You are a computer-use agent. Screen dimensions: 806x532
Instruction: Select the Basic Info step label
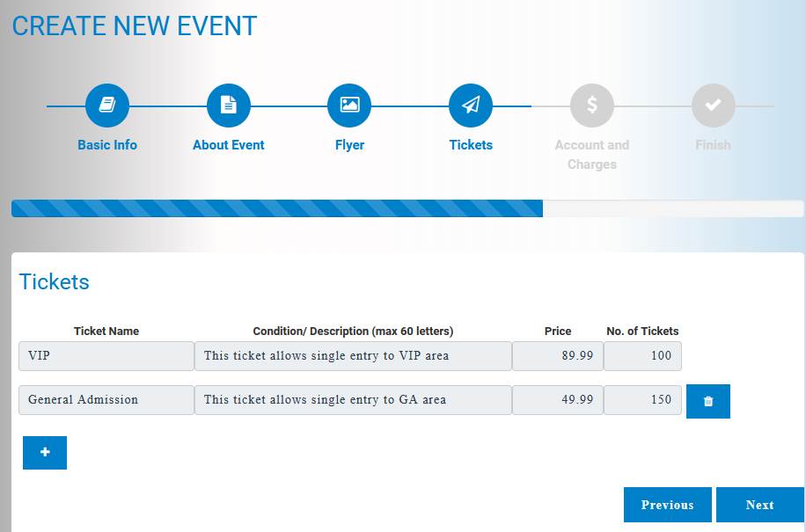(106, 145)
